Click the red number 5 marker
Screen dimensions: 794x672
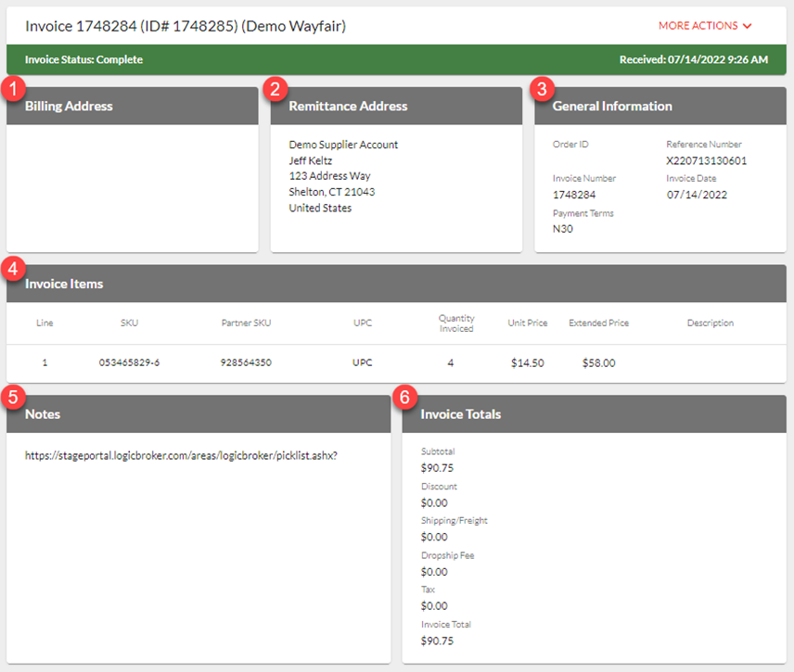(x=12, y=397)
